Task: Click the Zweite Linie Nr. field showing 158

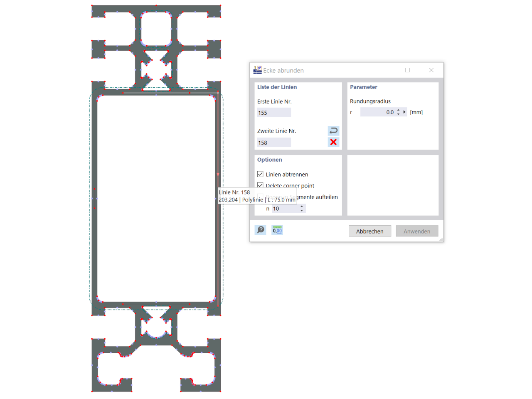Action: click(x=274, y=143)
